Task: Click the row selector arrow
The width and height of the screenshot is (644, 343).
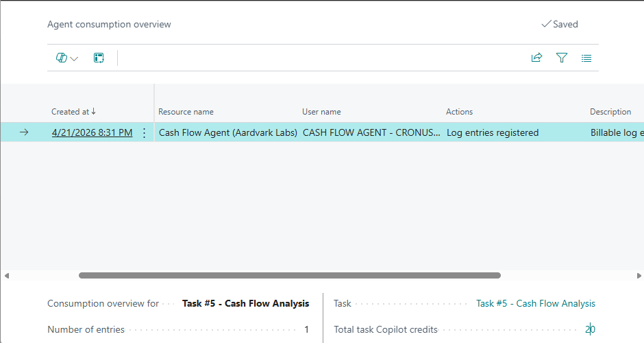Action: (24, 133)
